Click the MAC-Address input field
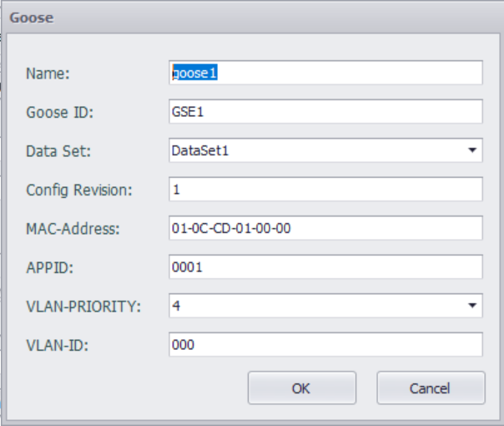 point(325,228)
